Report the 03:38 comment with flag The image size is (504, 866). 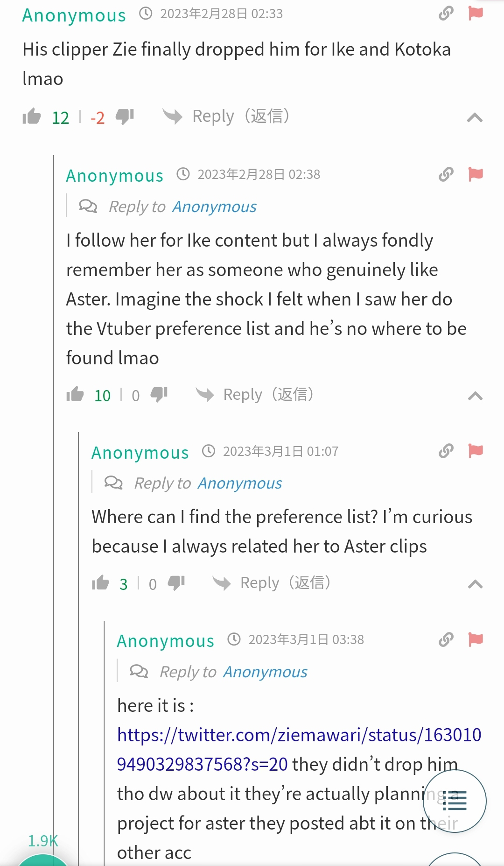(x=476, y=639)
